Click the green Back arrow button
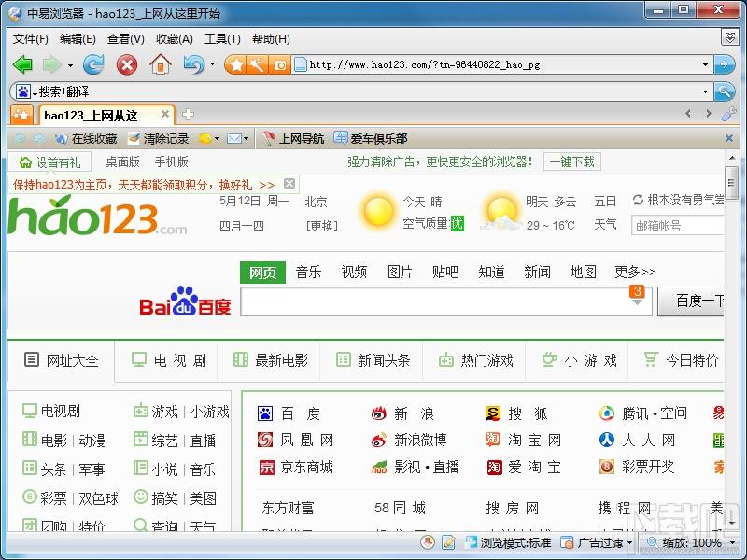Viewport: 747px width, 560px height. tap(21, 64)
